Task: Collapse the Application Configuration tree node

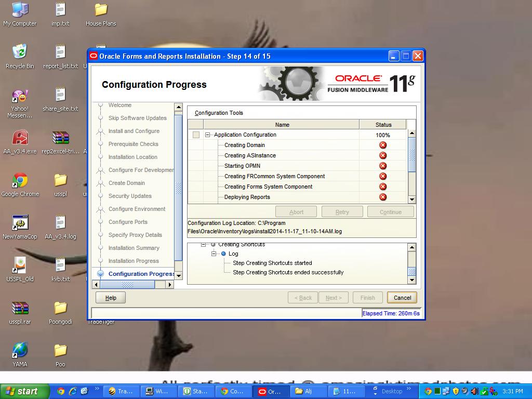Action: (x=208, y=135)
